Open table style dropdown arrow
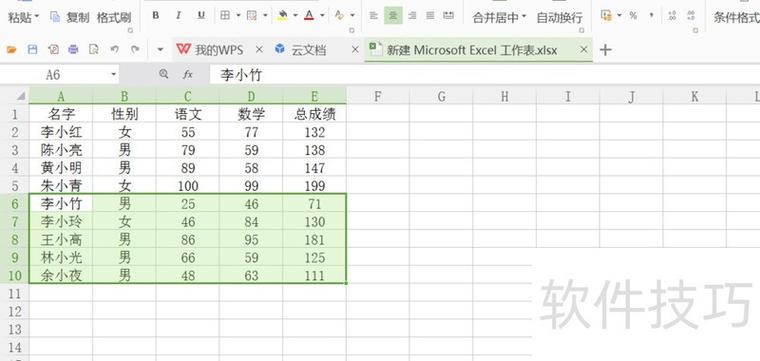The width and height of the screenshot is (760, 361). click(265, 16)
